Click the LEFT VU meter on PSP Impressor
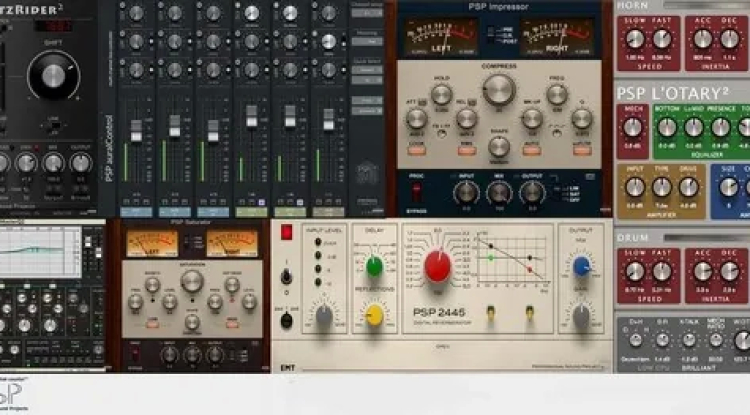The height and width of the screenshot is (415, 750). [x=441, y=37]
